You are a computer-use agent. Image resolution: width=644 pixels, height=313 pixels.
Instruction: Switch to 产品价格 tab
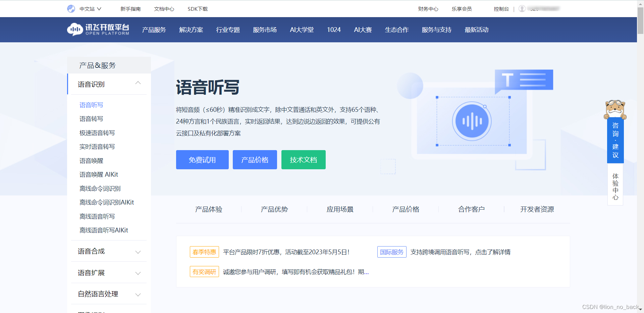(x=406, y=210)
